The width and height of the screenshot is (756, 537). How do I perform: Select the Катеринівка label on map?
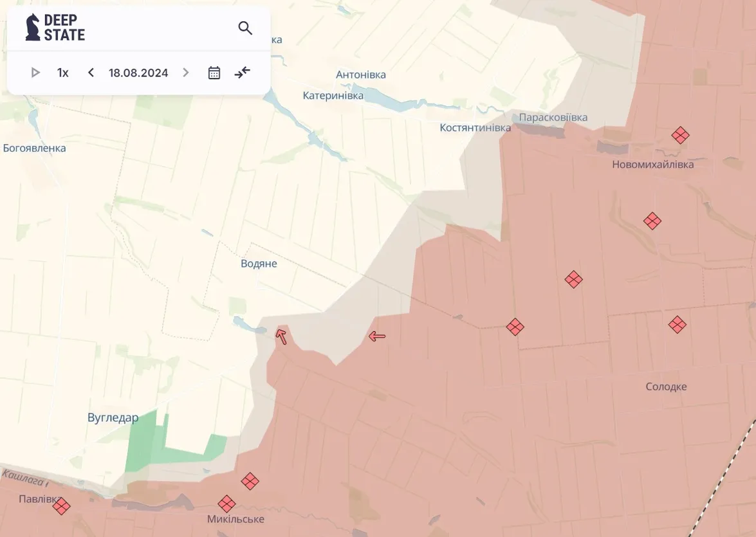click(x=333, y=96)
